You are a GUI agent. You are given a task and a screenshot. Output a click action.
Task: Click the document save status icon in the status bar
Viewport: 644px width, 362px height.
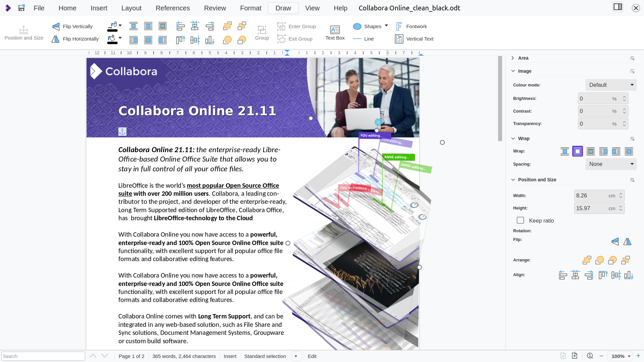(575, 356)
